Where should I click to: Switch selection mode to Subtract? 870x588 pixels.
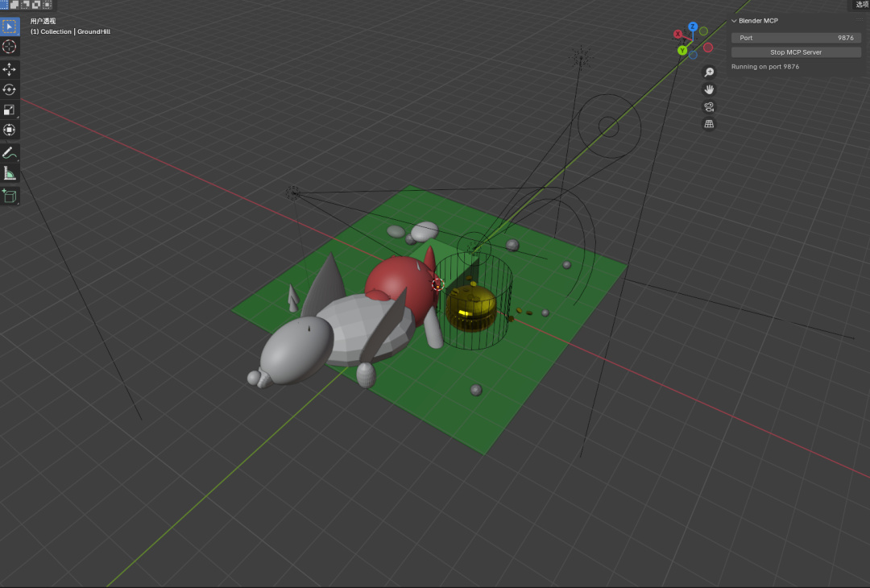pyautogui.click(x=25, y=5)
